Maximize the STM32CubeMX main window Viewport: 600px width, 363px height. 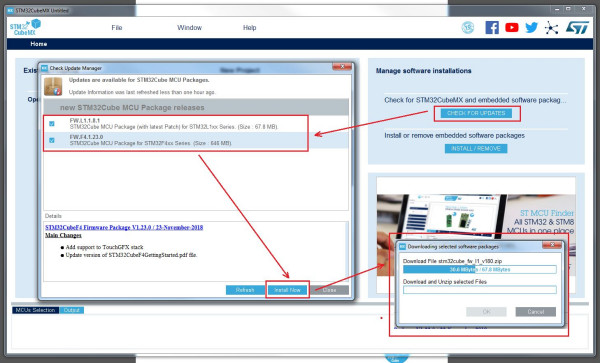pyautogui.click(x=569, y=9)
